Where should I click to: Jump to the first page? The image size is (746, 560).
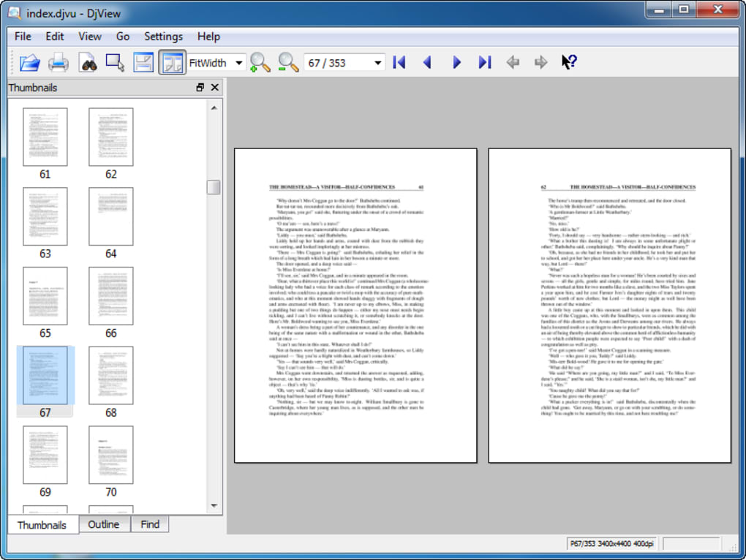pyautogui.click(x=399, y=63)
